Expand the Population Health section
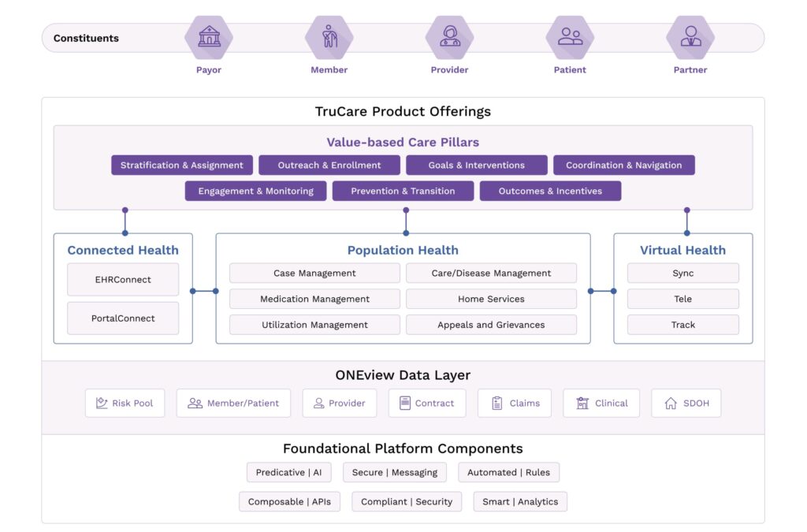This screenshot has height=532, width=807. (403, 250)
